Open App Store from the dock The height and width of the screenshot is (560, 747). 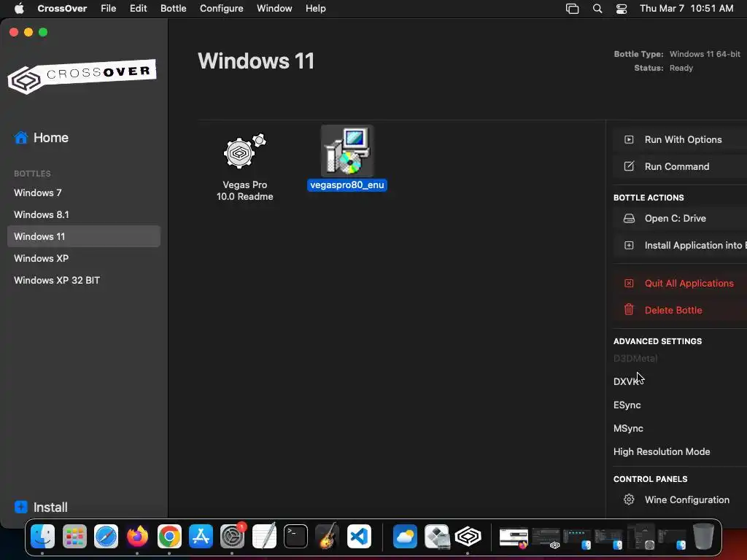pyautogui.click(x=201, y=537)
